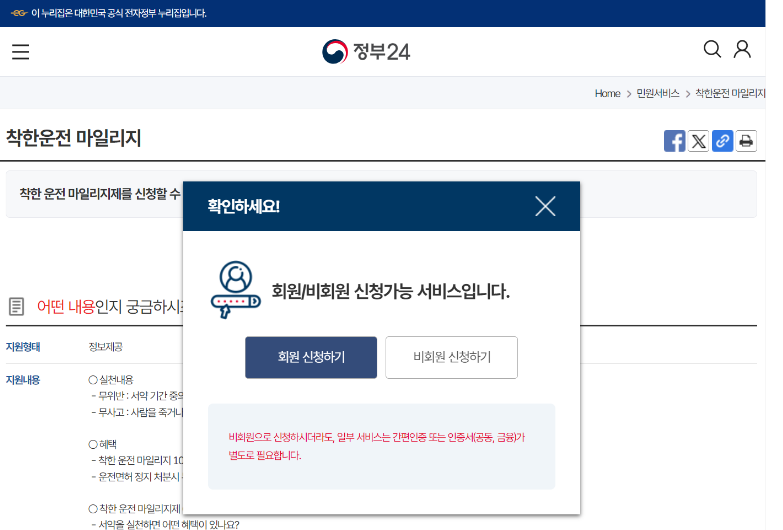
Task: Click the 지원내용 row label
Action: [x=23, y=380]
